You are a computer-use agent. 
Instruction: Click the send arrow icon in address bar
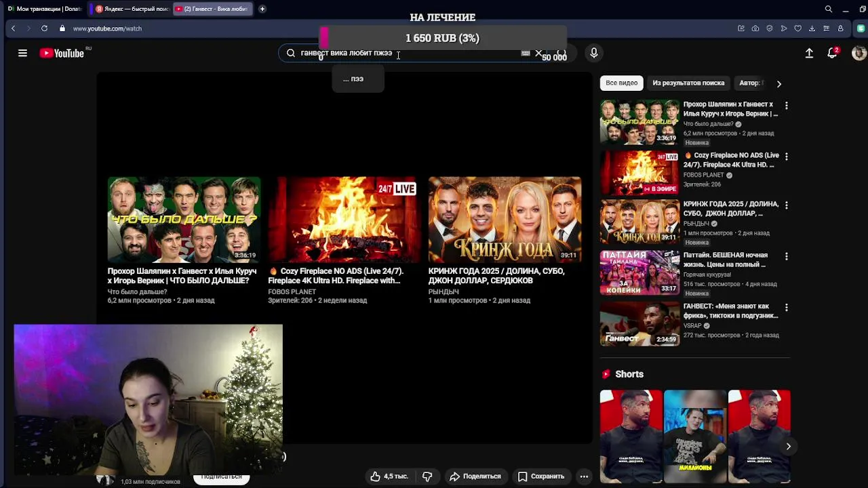tap(784, 28)
